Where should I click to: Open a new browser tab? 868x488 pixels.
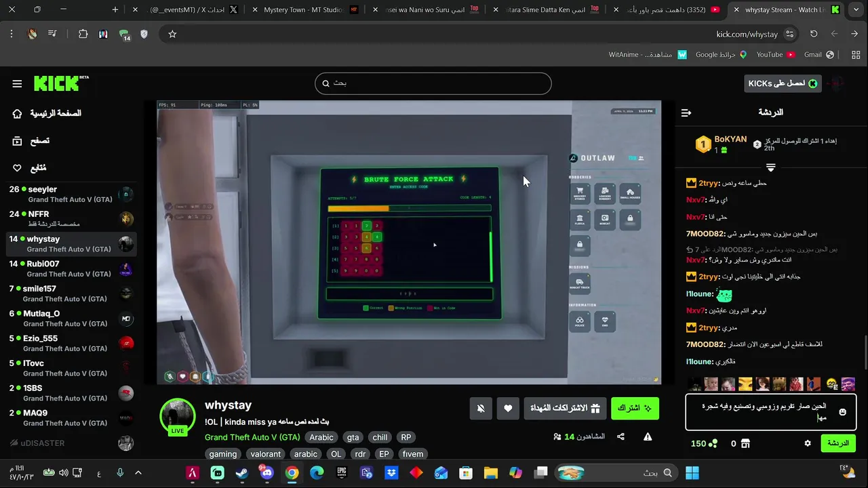(115, 10)
